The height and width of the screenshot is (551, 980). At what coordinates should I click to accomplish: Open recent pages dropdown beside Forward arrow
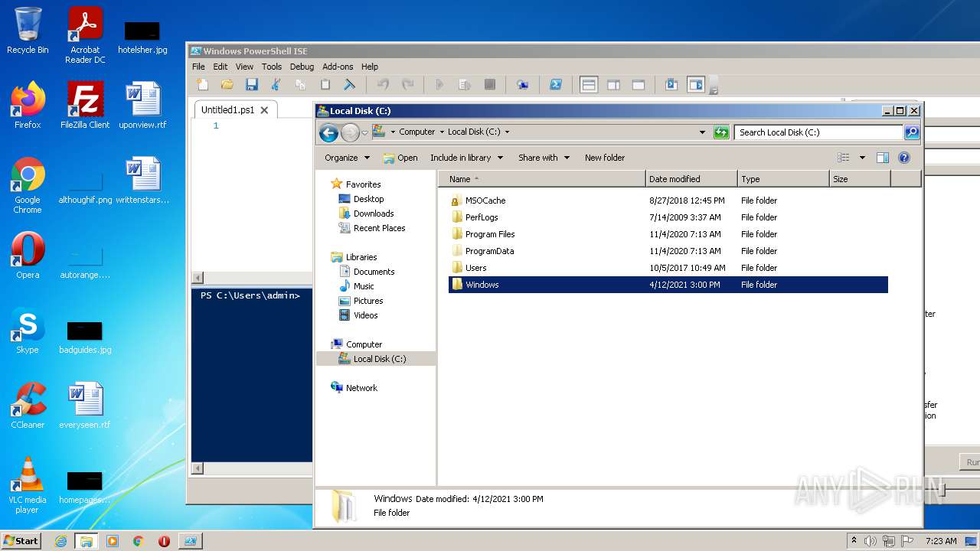pos(364,132)
